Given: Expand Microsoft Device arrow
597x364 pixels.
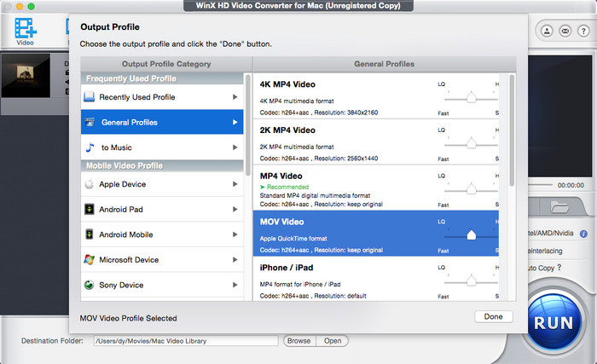Looking at the screenshot, I should tap(235, 260).
